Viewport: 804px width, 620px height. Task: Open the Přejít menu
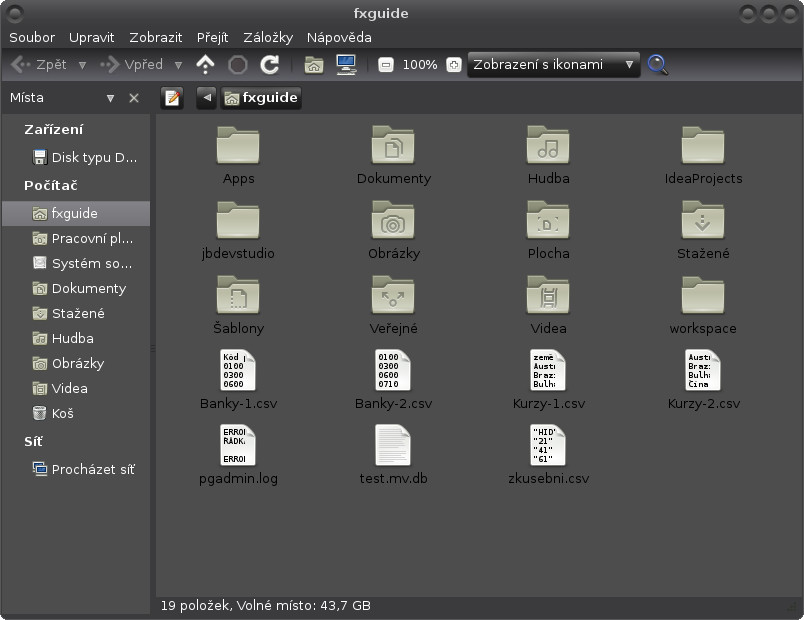[212, 37]
